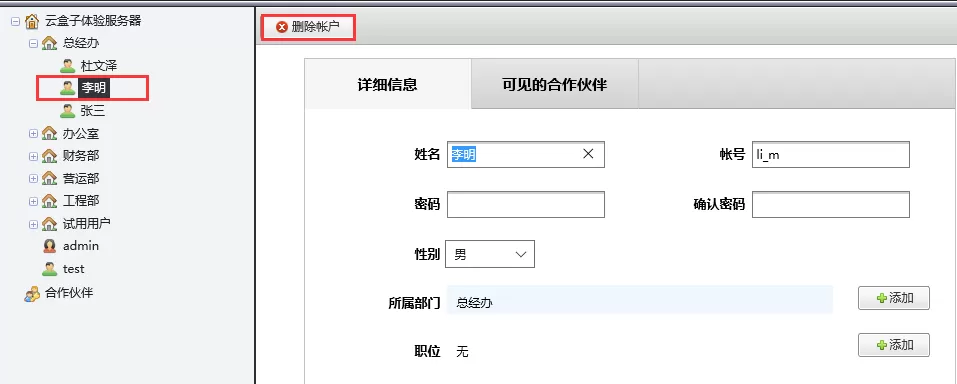Image resolution: width=957 pixels, height=384 pixels.
Task: Click the 添加 text of the 所属部门 button
Action: coord(901,299)
